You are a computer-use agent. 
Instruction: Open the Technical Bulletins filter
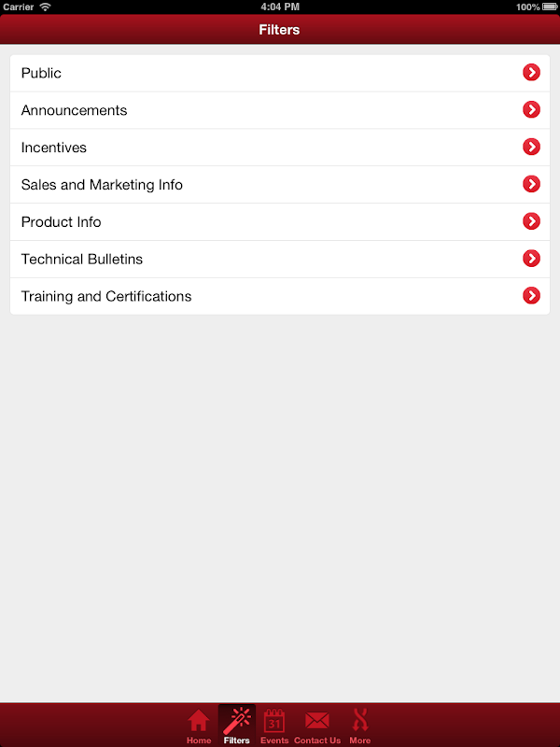click(82, 259)
